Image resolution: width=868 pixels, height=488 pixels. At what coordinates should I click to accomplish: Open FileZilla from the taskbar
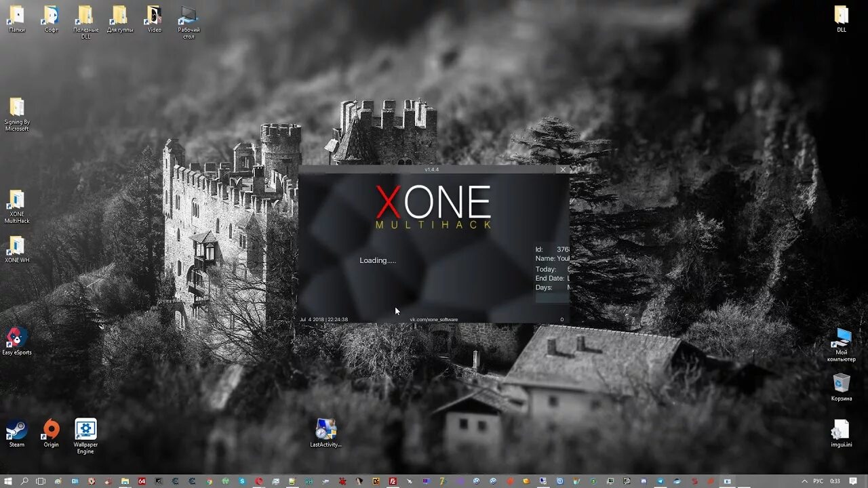click(x=393, y=481)
